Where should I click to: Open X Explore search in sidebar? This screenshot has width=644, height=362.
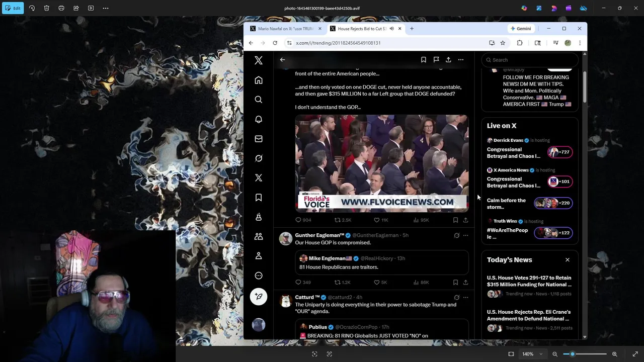(259, 100)
